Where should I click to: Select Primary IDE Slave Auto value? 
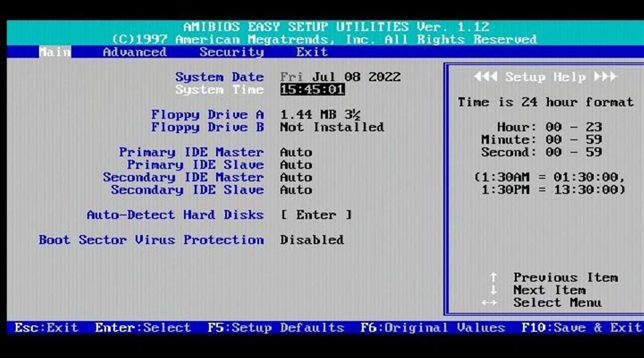tap(296, 165)
